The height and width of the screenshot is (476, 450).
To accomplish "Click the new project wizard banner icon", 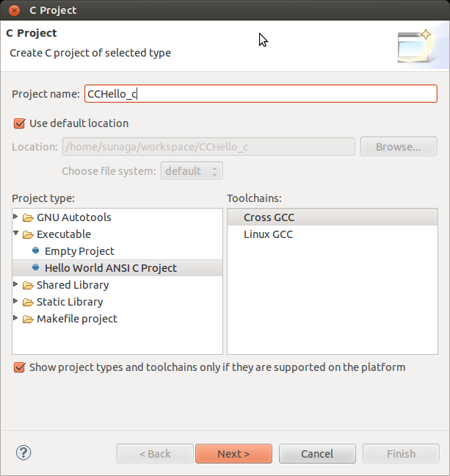I will point(415,45).
